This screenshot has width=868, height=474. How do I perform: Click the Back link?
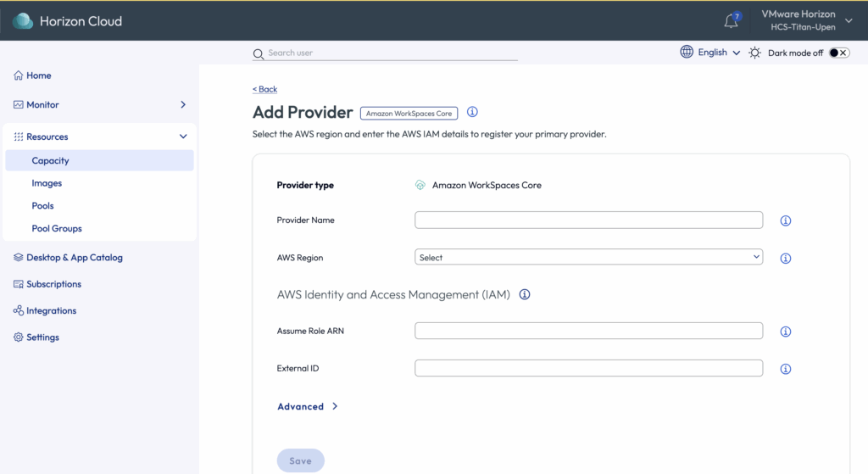point(265,89)
